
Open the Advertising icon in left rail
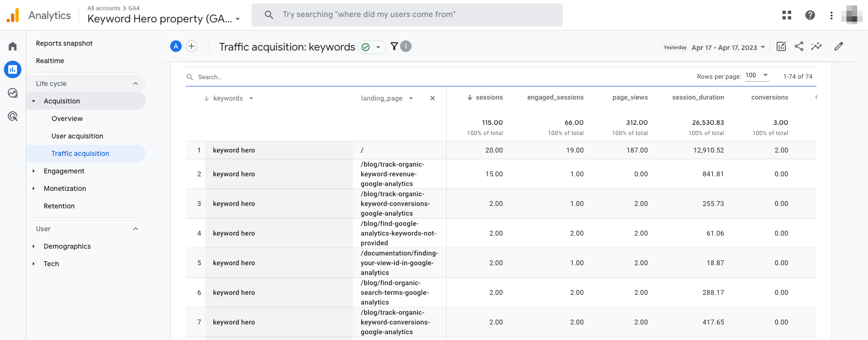pyautogui.click(x=13, y=116)
